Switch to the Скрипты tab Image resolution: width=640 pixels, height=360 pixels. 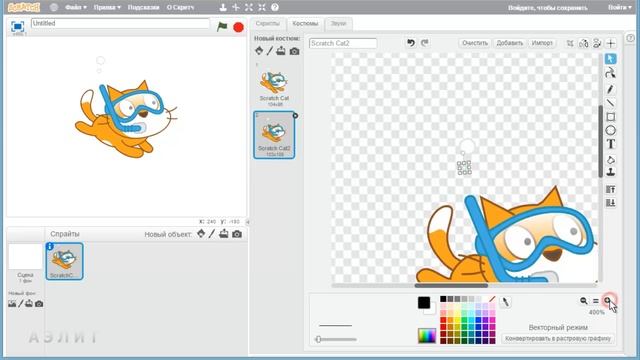click(268, 24)
